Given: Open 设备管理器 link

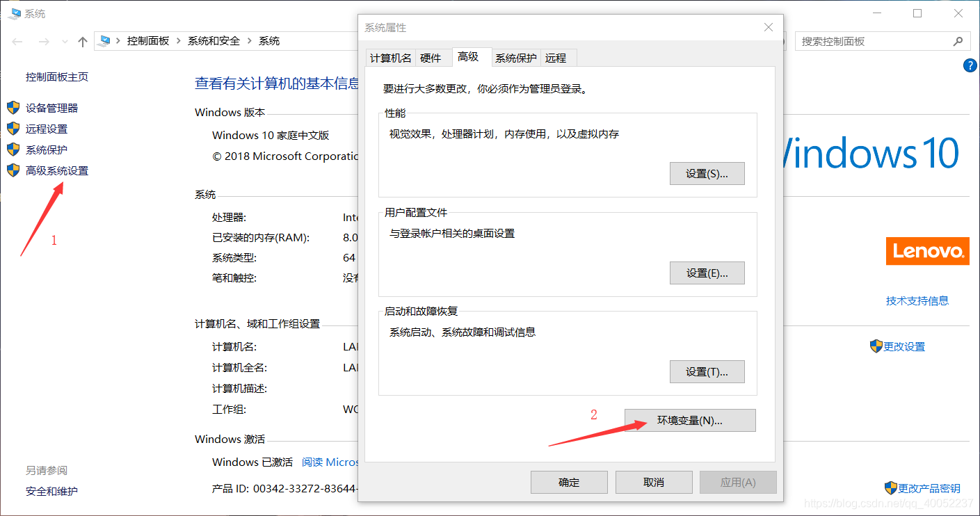Looking at the screenshot, I should 52,108.
